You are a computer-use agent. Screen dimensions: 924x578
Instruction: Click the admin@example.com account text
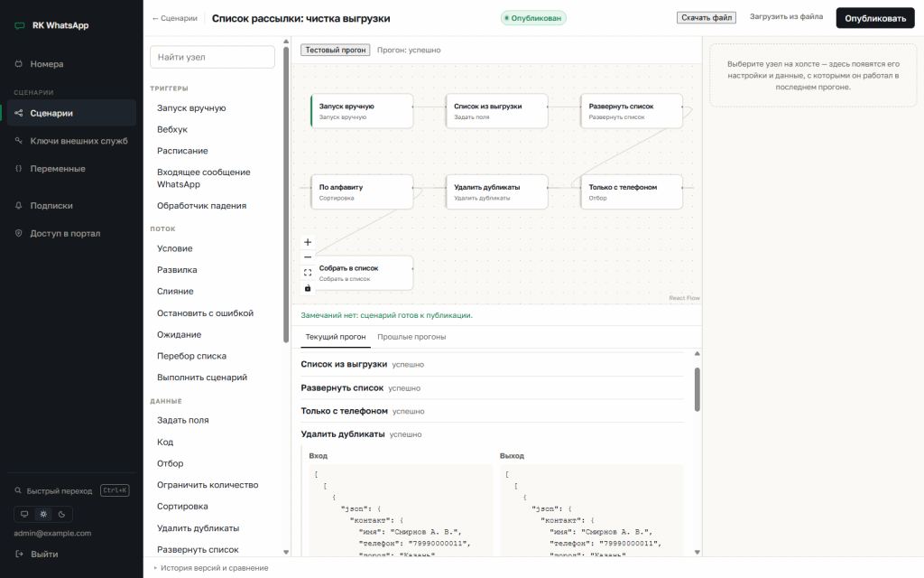click(x=52, y=533)
